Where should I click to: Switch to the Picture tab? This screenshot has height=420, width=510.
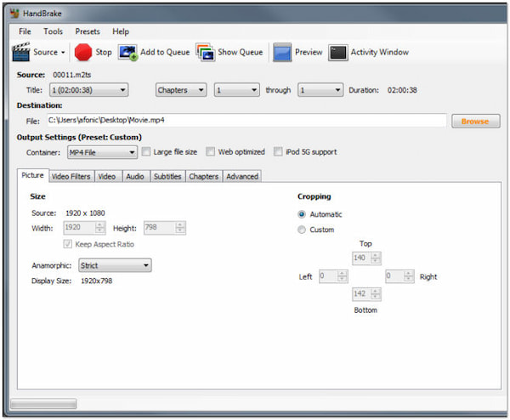(x=32, y=175)
